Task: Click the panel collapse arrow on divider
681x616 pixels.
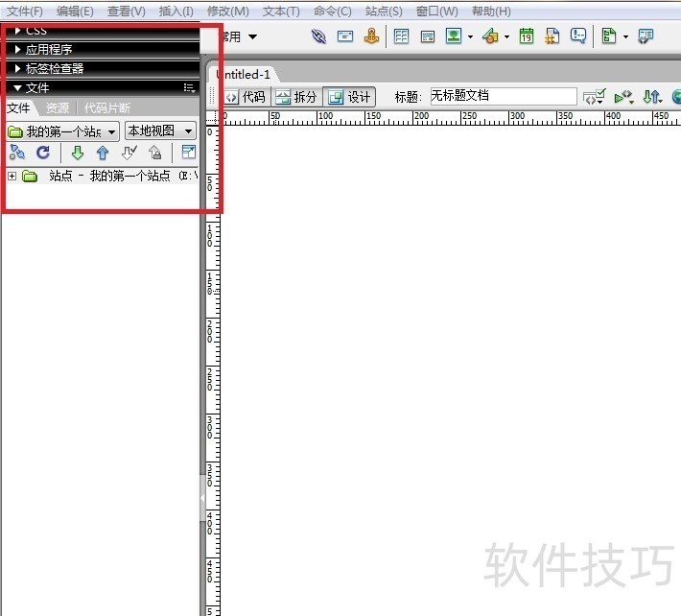Action: (x=202, y=498)
